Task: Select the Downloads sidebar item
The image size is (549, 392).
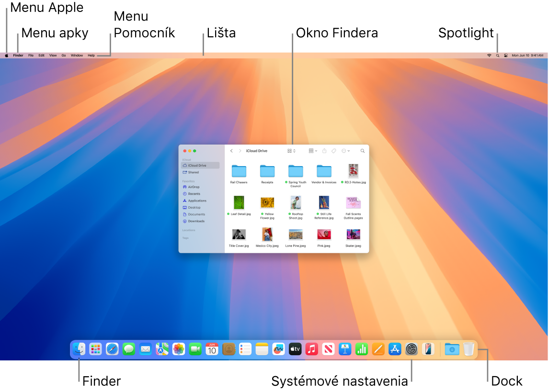Action: (196, 221)
